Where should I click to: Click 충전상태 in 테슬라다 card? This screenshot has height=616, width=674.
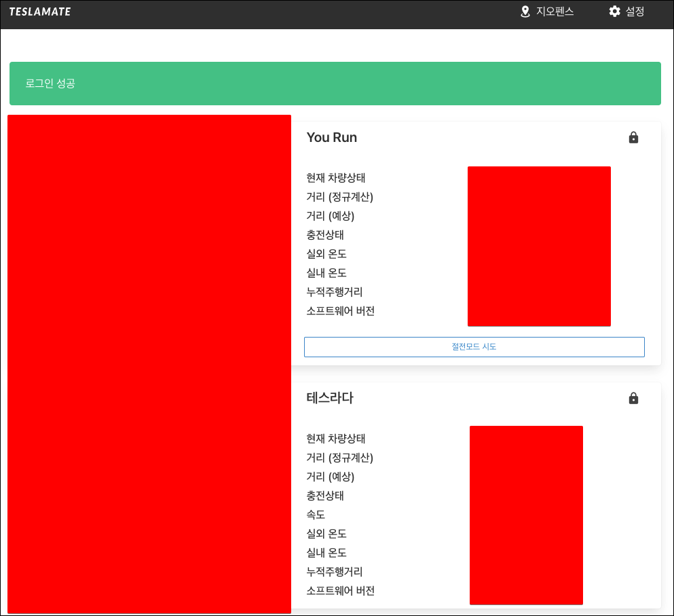(x=325, y=496)
